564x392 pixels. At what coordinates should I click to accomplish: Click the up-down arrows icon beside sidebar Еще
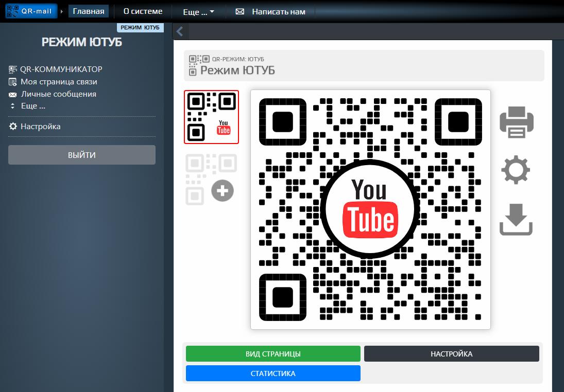12,106
